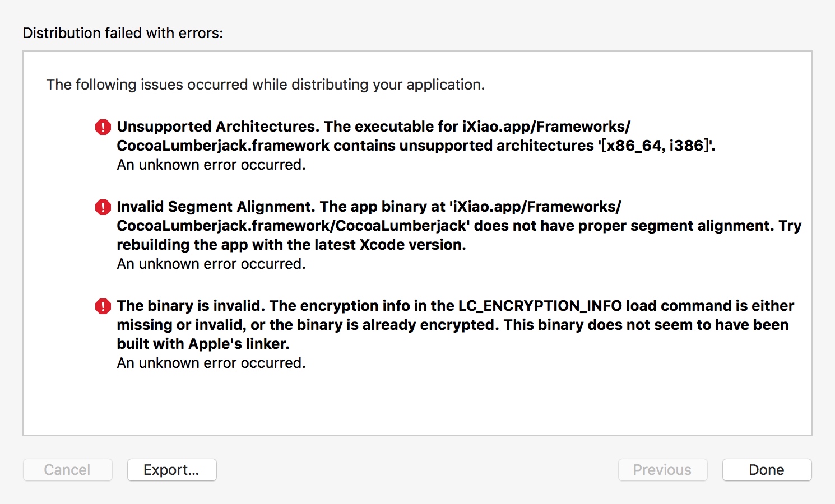This screenshot has width=835, height=504.
Task: Select the 'Invalid Segment Alignment.' bold title words
Action: tap(216, 207)
